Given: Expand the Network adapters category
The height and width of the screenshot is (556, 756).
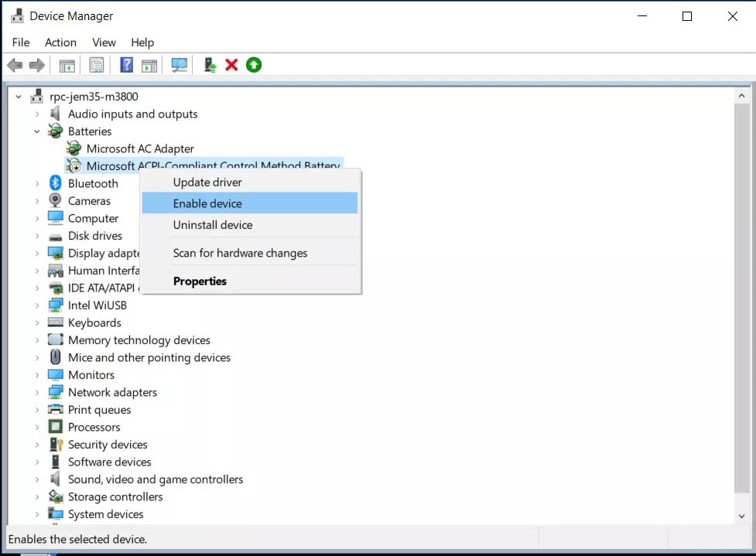Looking at the screenshot, I should click(x=36, y=393).
